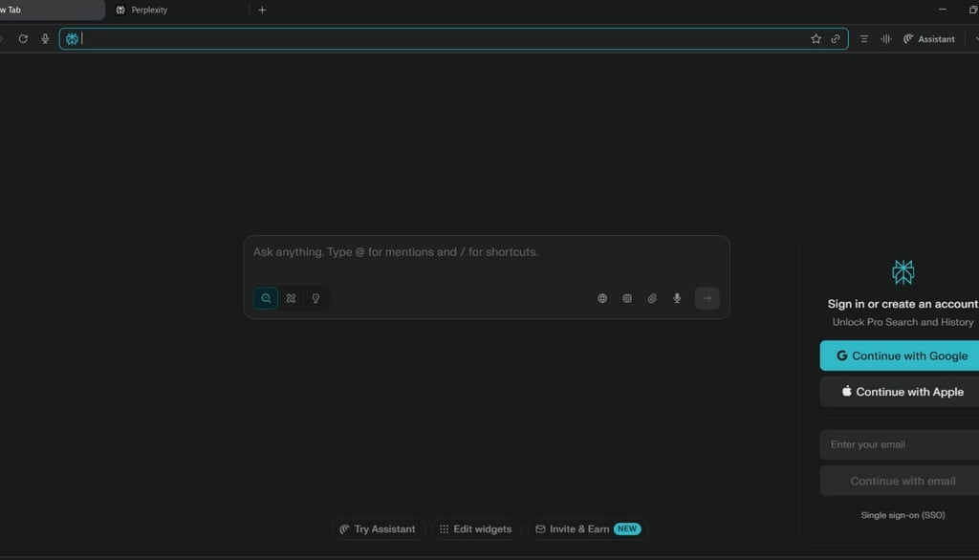979x560 pixels.
Task: Open the globe sources selector
Action: pyautogui.click(x=602, y=298)
